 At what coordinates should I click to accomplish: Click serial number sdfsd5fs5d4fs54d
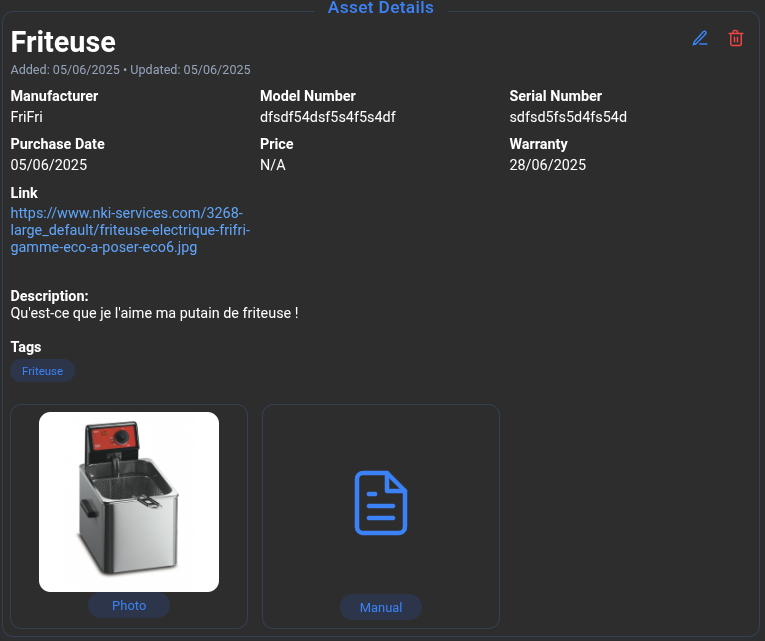[x=568, y=117]
